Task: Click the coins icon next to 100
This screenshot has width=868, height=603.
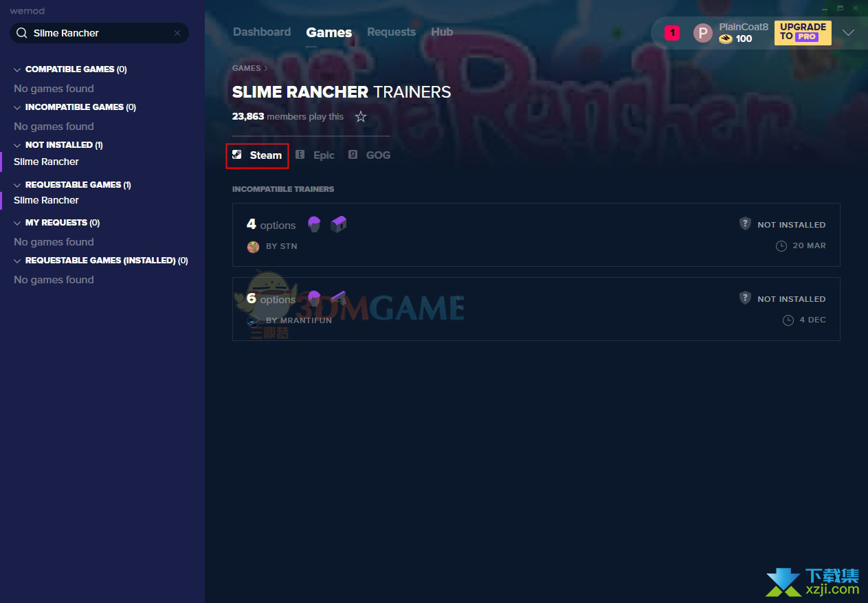Action: pos(726,39)
